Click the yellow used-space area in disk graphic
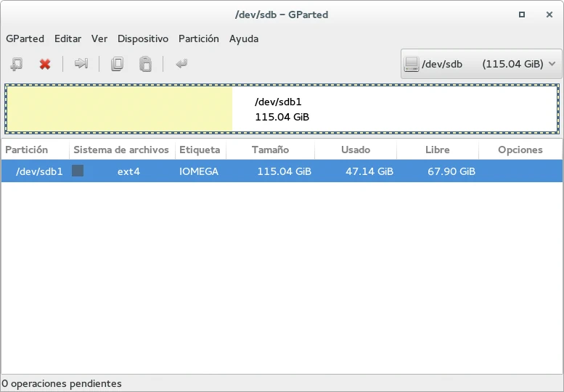 click(120, 110)
